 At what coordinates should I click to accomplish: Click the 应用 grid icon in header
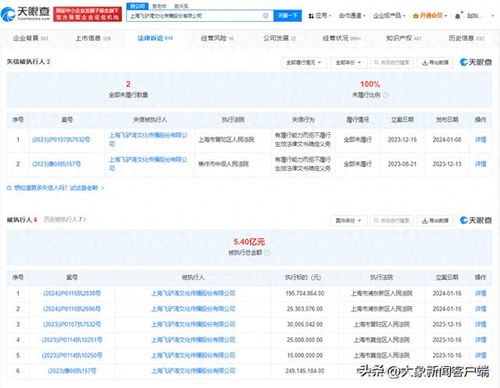click(311, 16)
